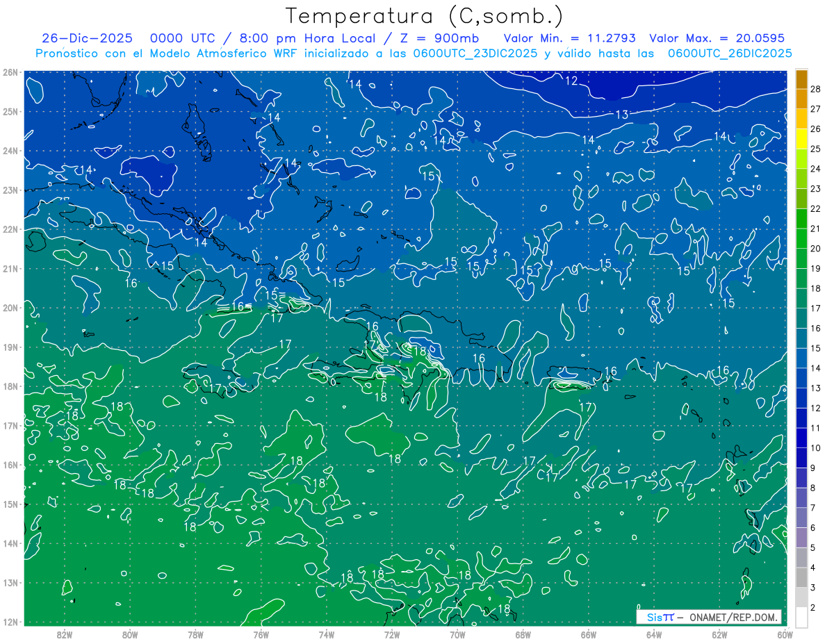Click the SisTT logo in the credit box

click(660, 617)
